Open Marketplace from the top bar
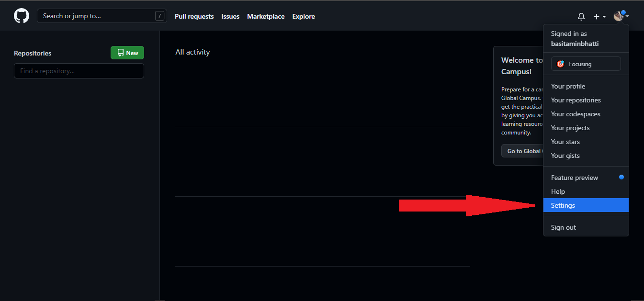 click(x=266, y=16)
